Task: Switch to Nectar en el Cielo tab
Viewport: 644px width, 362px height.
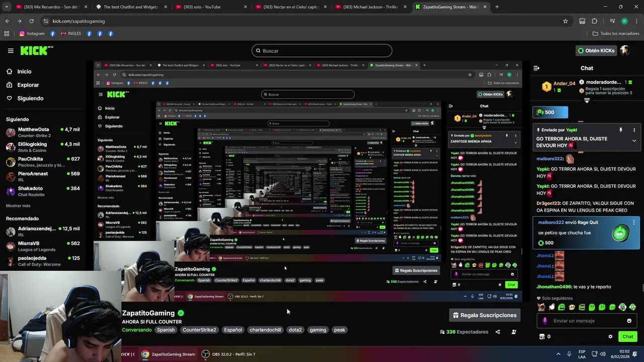Action: pyautogui.click(x=292, y=7)
